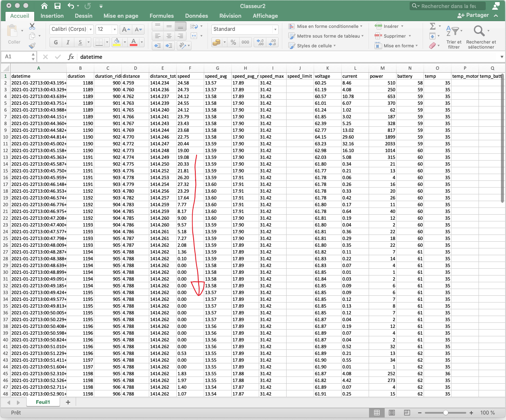Adjust the zoom slider handle
506x420 pixels.
pos(446,412)
